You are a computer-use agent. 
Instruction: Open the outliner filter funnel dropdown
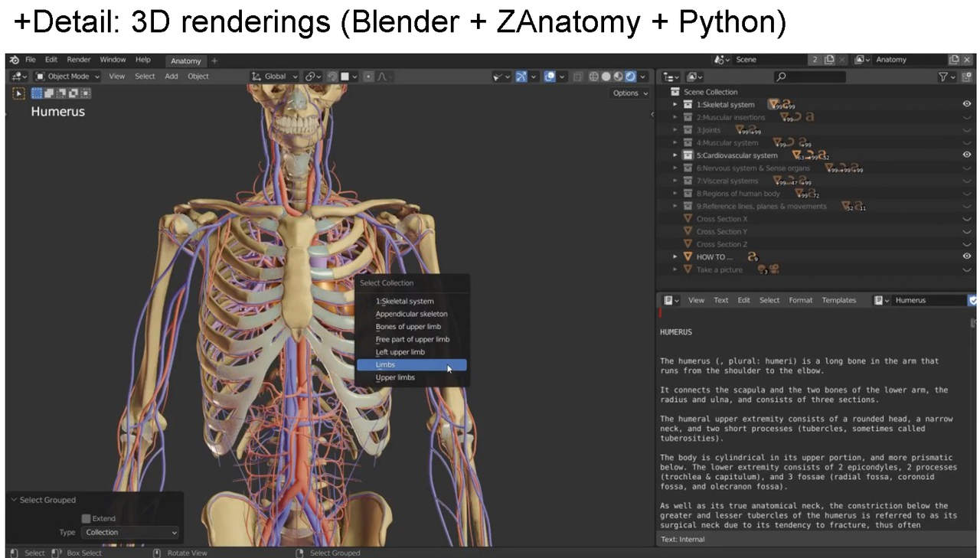click(947, 77)
